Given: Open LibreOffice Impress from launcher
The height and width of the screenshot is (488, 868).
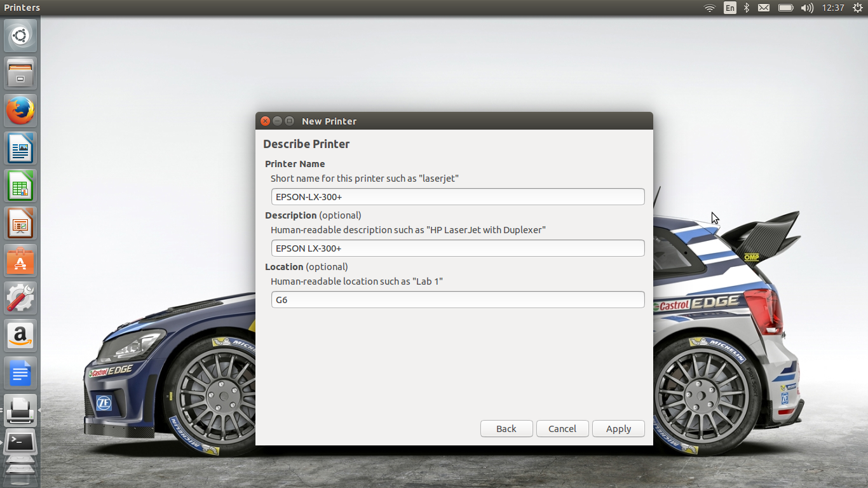Looking at the screenshot, I should (20, 223).
